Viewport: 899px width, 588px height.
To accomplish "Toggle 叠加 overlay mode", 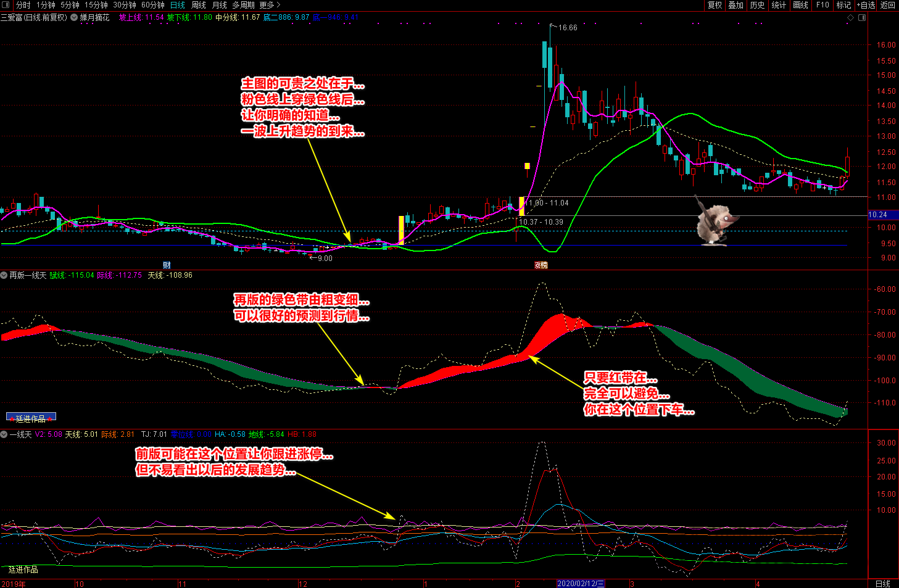I will click(735, 5).
